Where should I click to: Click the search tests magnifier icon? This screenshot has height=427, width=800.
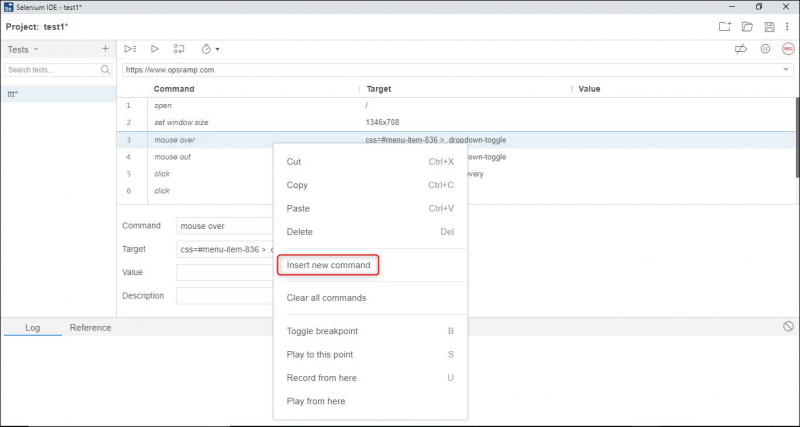105,70
